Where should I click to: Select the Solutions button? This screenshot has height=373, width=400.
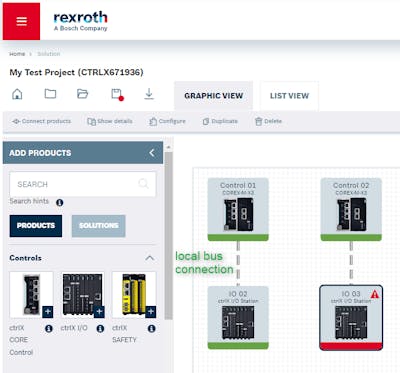coord(99,226)
